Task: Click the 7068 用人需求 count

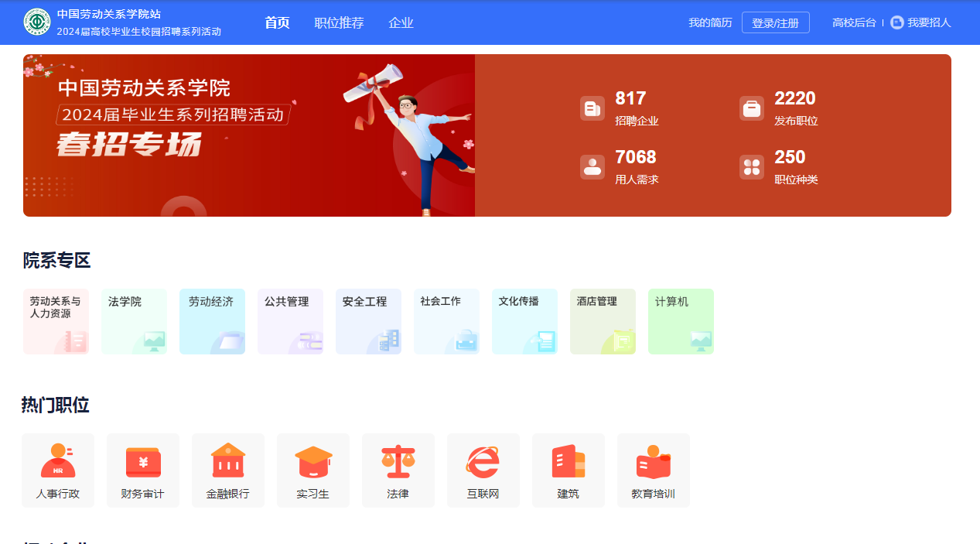Action: (x=636, y=157)
